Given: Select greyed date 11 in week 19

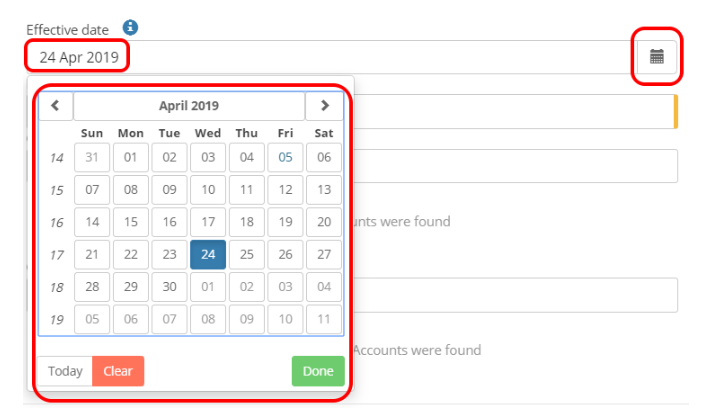Looking at the screenshot, I should coord(324,320).
